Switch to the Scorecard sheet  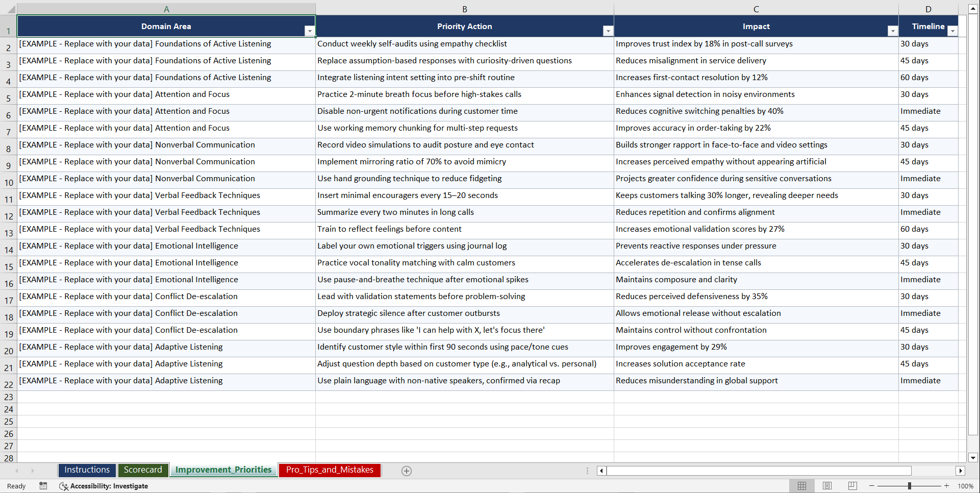(x=143, y=470)
